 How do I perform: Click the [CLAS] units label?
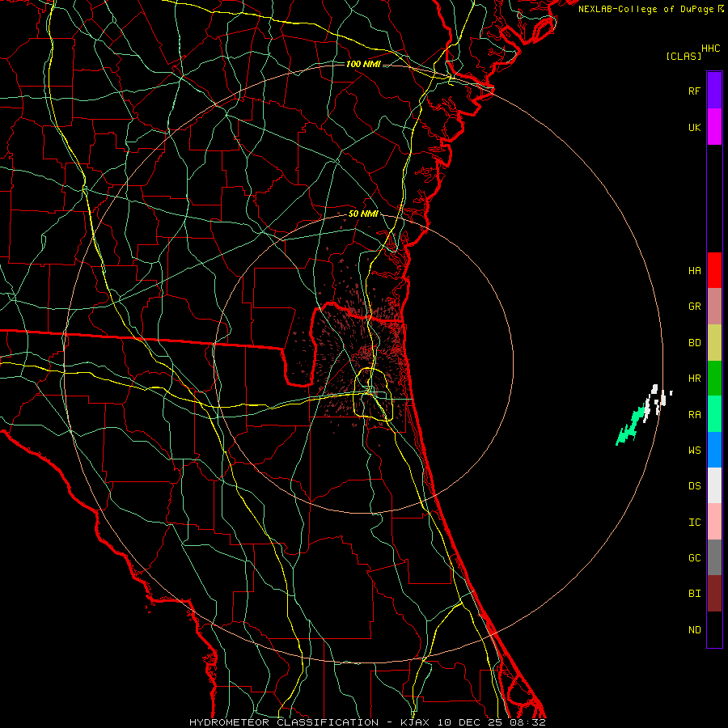[683, 56]
